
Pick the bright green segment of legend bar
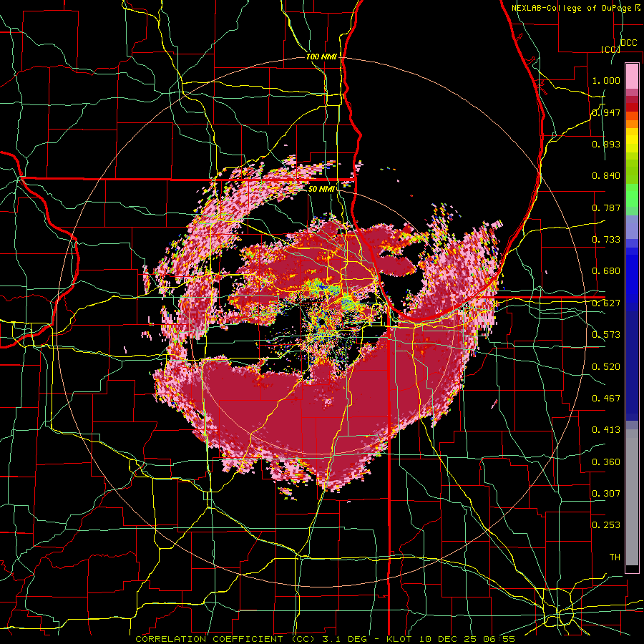pos(632,195)
